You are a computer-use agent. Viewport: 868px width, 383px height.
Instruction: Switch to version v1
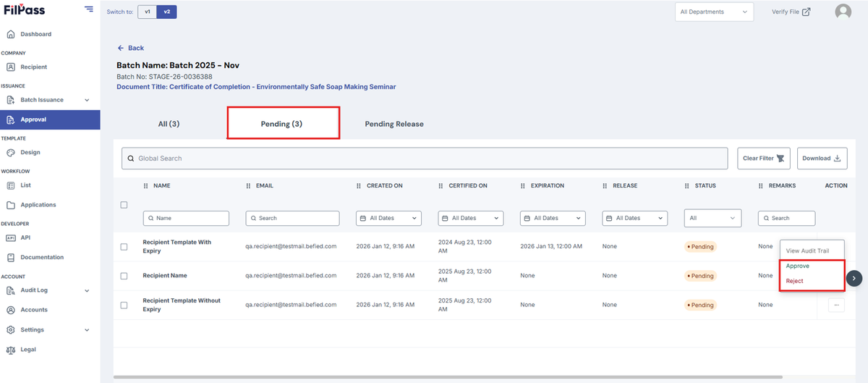click(147, 12)
